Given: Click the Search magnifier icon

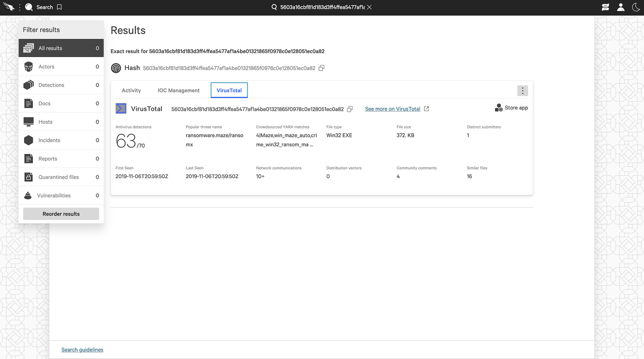Looking at the screenshot, I should [x=29, y=7].
